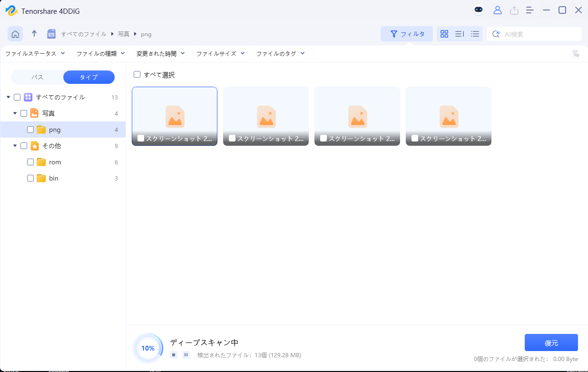Go to the home screen icon
The image size is (588, 372).
[x=15, y=34]
